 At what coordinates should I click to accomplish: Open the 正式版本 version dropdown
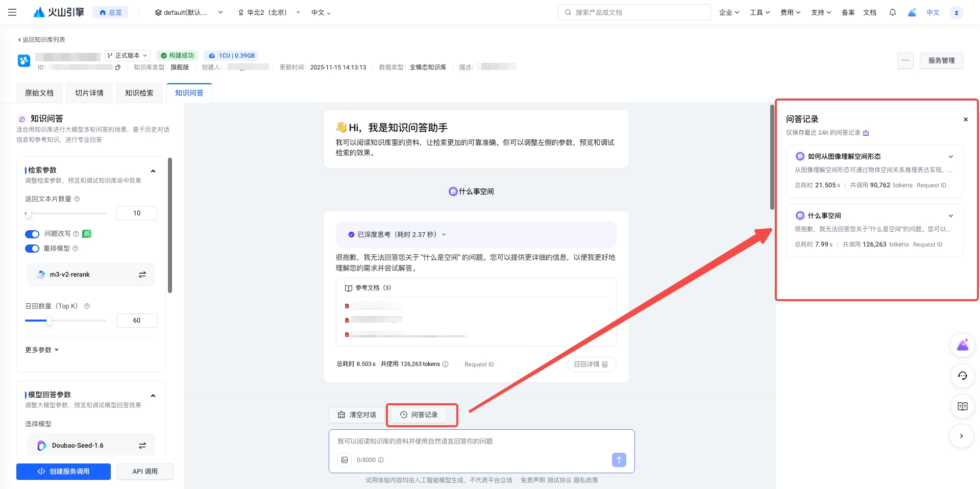tap(128, 56)
